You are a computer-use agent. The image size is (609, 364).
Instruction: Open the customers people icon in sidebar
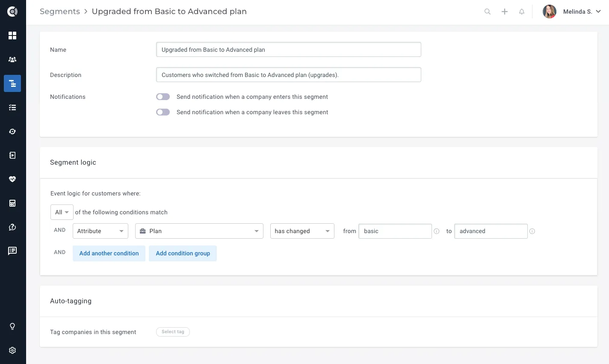pyautogui.click(x=12, y=59)
